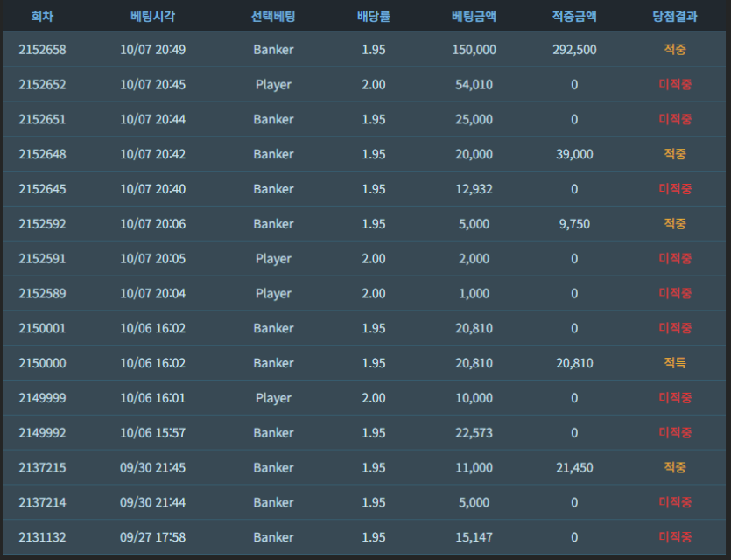Click the 선택베팅 column header
Image resolution: width=731 pixels, height=560 pixels.
coord(273,17)
